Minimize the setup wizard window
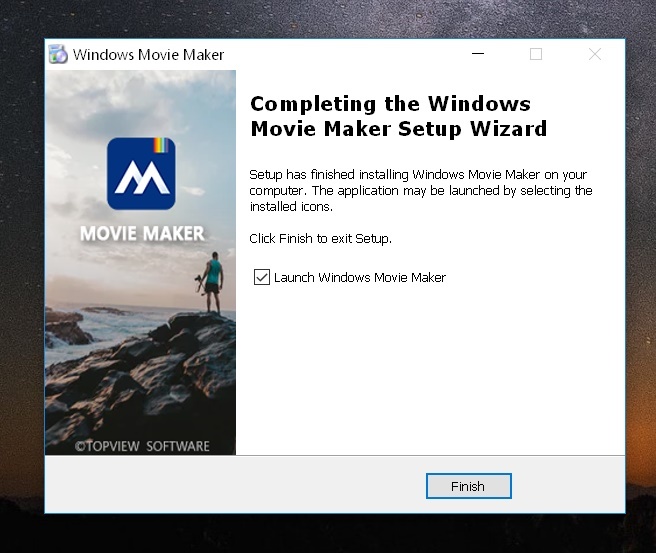Viewport: 656px width, 553px height. pyautogui.click(x=477, y=54)
